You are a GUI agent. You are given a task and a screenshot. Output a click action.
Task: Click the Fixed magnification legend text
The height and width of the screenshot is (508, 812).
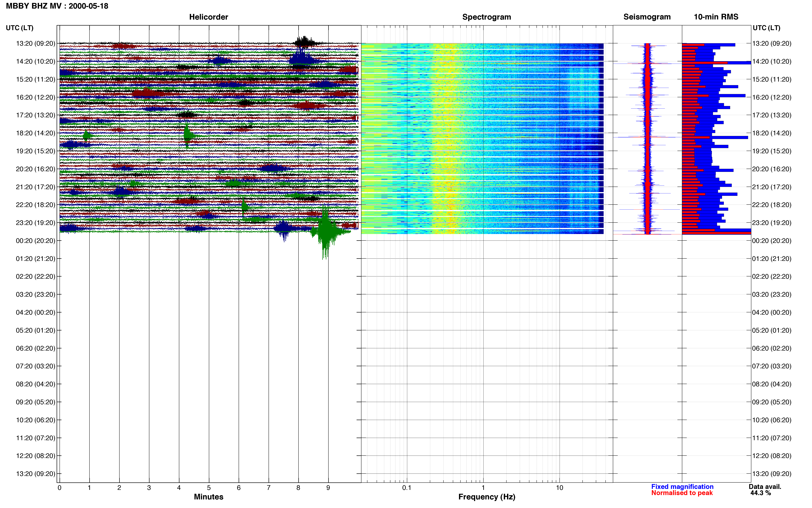coord(682,486)
